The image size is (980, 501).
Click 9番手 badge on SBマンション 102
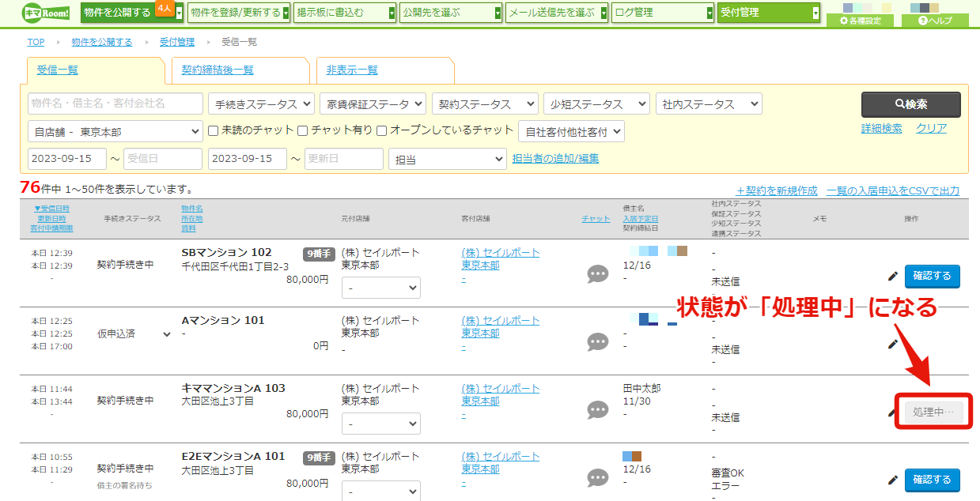pyautogui.click(x=320, y=254)
